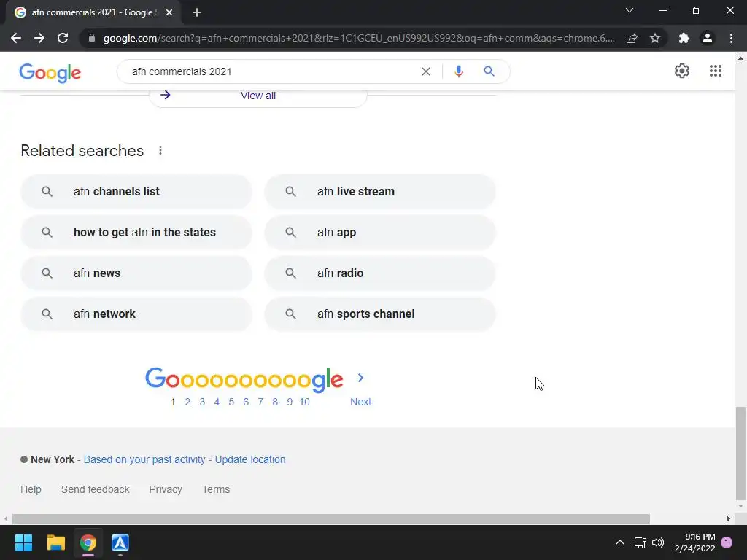Go to results page 6
The image size is (747, 560).
[246, 402]
